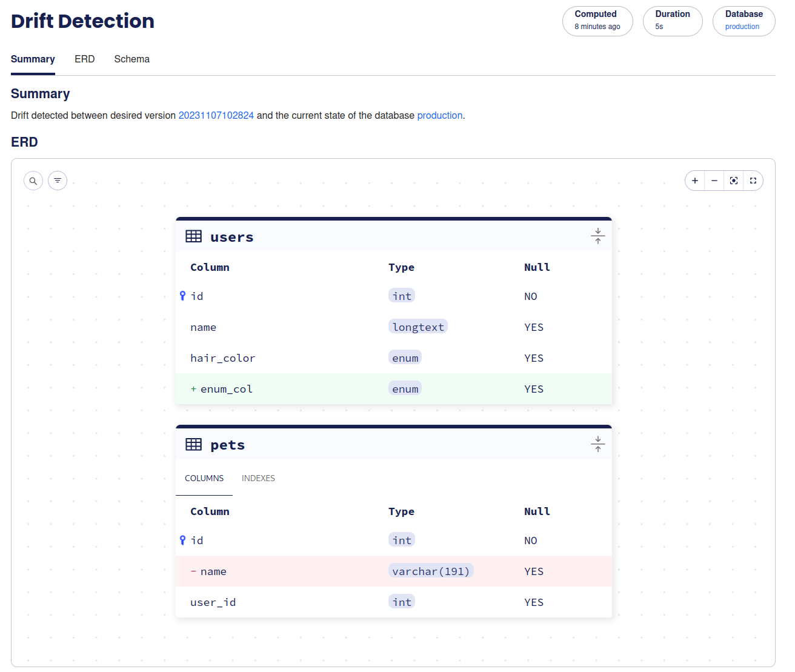Open the ERD filter options
795x672 pixels.
point(57,180)
